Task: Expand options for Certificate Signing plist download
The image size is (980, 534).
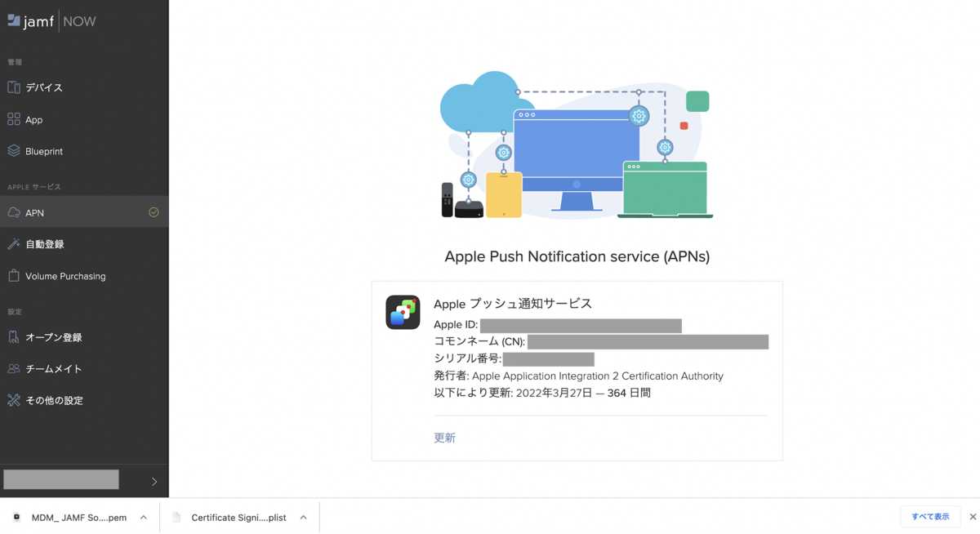Action: (x=303, y=517)
